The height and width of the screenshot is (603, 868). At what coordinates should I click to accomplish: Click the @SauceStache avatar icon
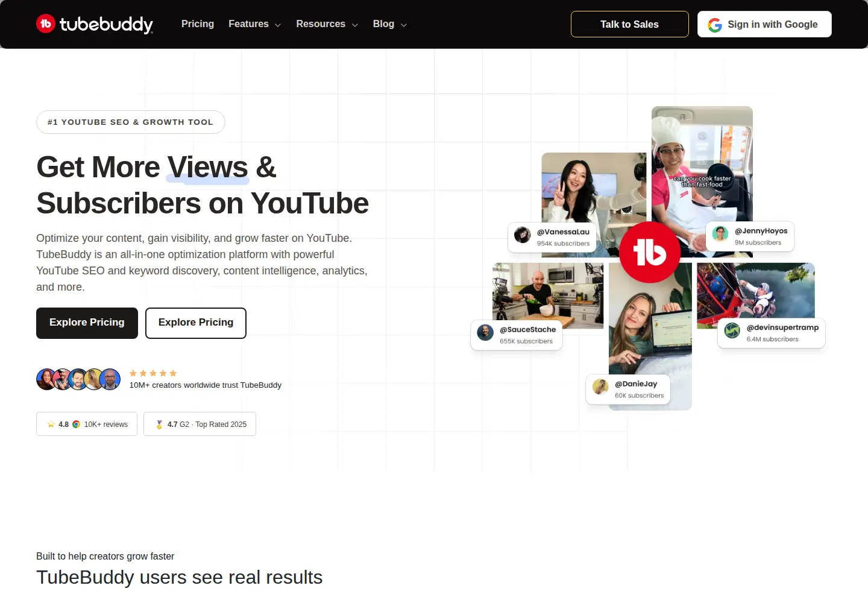(x=485, y=332)
